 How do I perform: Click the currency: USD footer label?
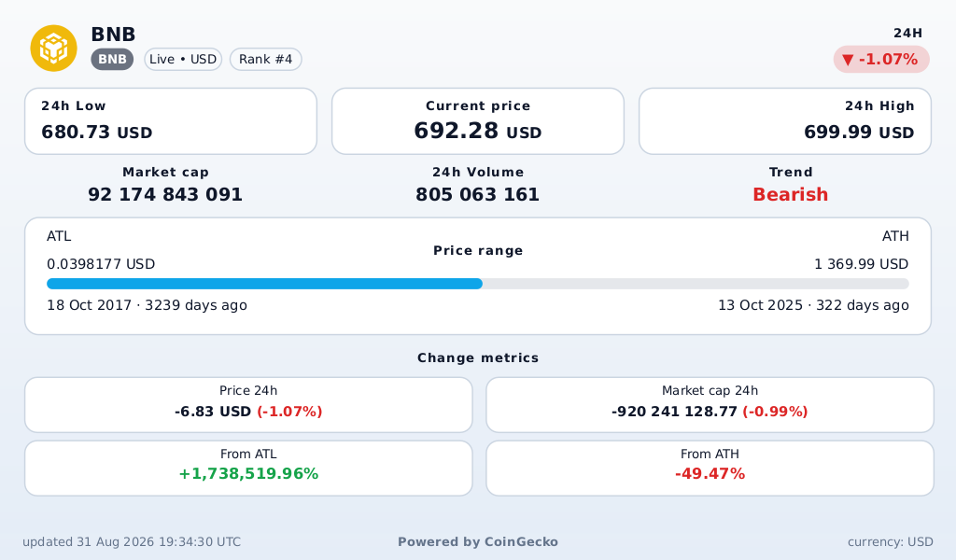tap(890, 541)
